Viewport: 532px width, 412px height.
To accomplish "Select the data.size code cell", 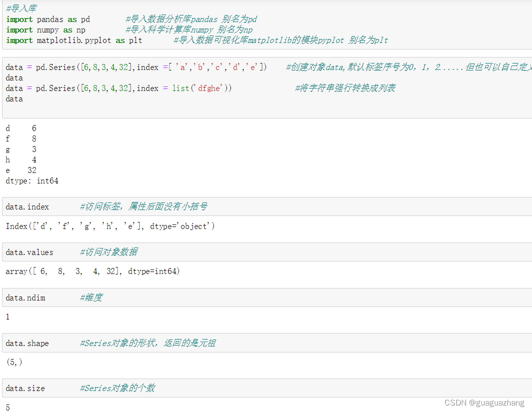I will (x=267, y=388).
